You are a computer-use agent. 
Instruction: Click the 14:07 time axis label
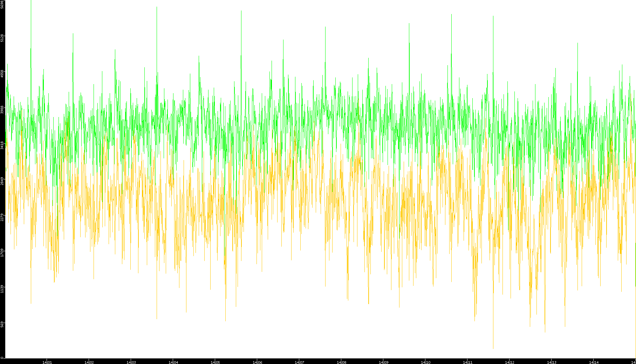pyautogui.click(x=299, y=362)
